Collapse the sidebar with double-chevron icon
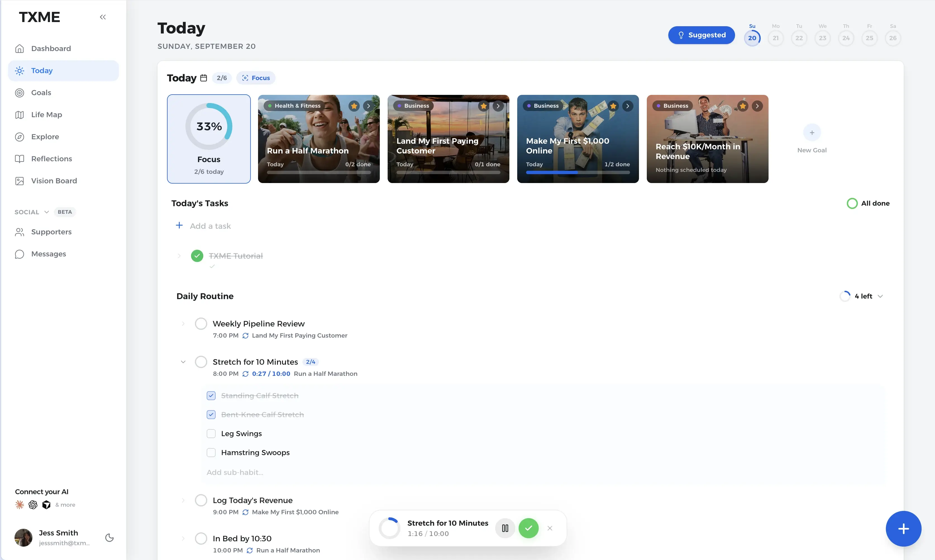 [x=103, y=17]
